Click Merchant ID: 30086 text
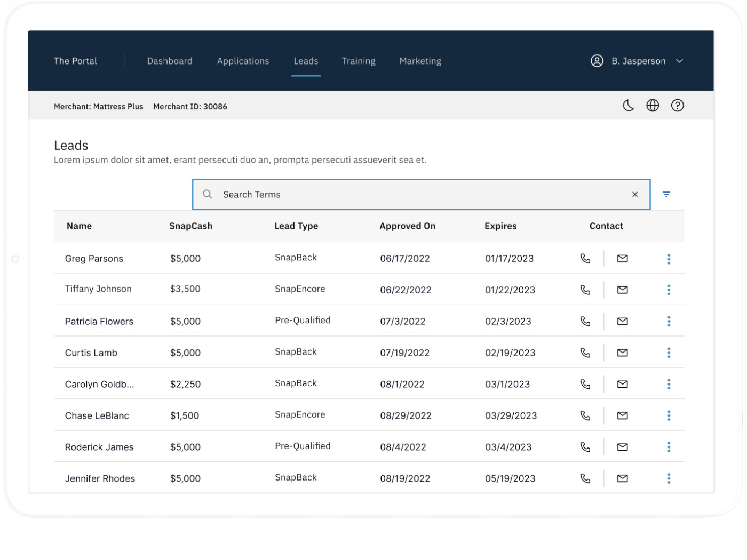Screen dimensions: 747x560 coord(190,107)
